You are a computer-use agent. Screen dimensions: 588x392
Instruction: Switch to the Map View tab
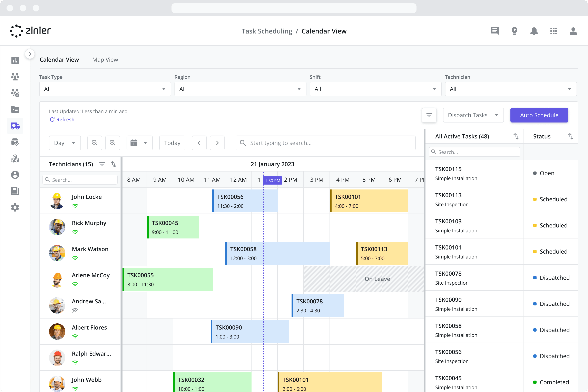coord(105,59)
